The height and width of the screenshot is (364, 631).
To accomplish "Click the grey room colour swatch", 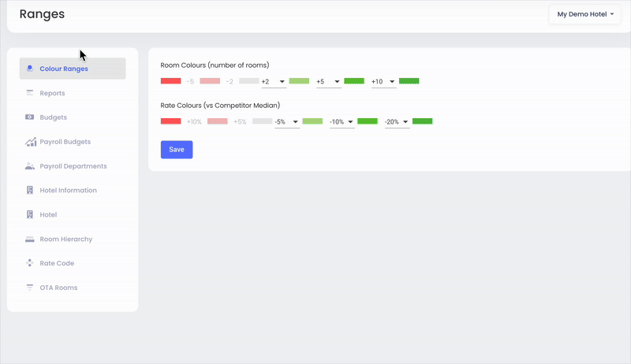I will point(249,80).
